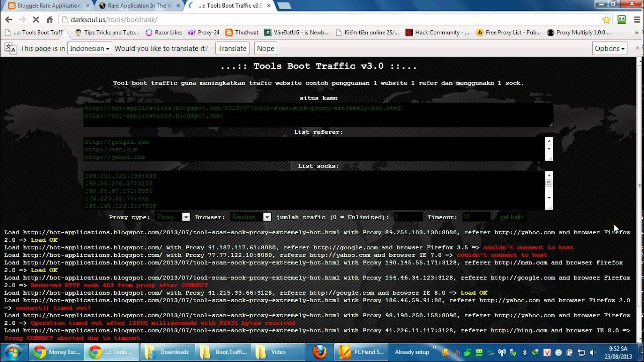The width and height of the screenshot is (644, 362).
Task: Open Boot.Traffi folder in taskbar
Action: coord(222,352)
